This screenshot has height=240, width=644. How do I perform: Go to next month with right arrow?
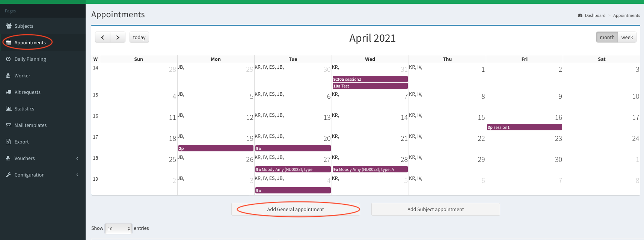point(118,37)
